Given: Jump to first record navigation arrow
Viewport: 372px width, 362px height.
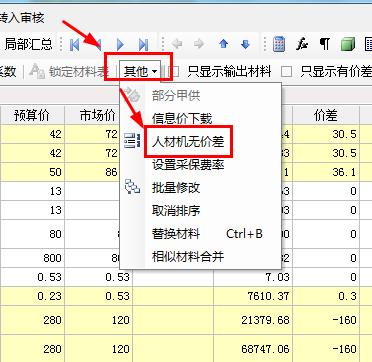Looking at the screenshot, I should tap(74, 44).
